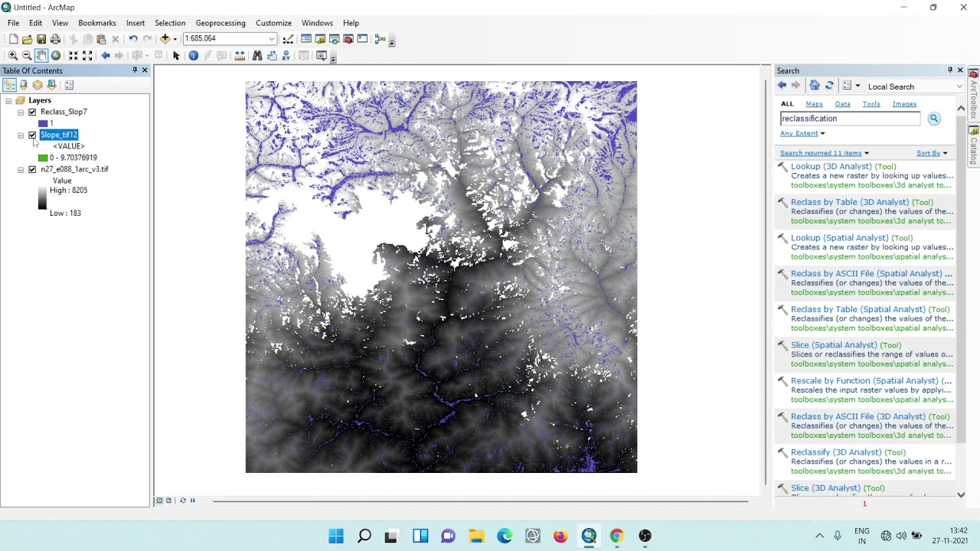Toggle visibility of Slope_tif12 layer
Screen dimensions: 980x551
(x=32, y=135)
